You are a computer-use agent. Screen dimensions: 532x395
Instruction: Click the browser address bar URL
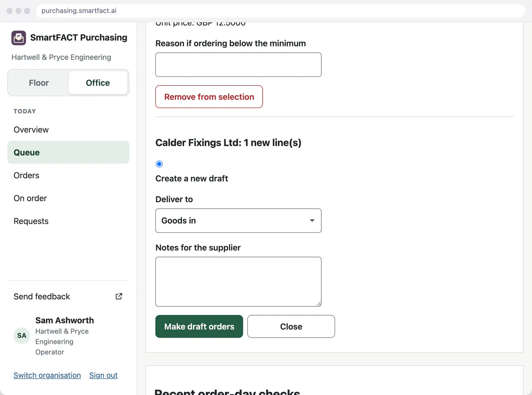[x=79, y=11]
